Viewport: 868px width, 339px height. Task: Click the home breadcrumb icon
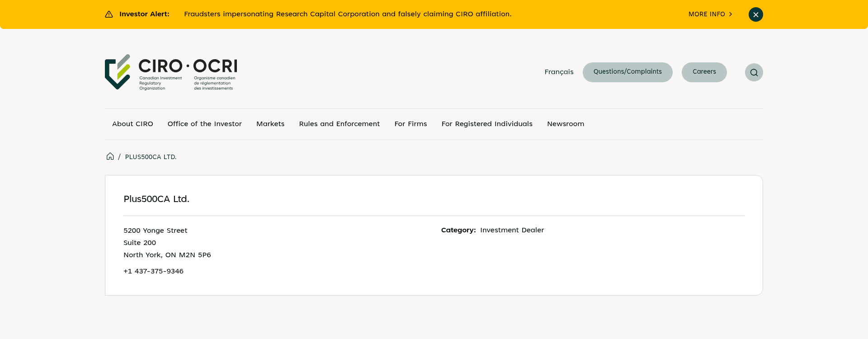(x=110, y=156)
